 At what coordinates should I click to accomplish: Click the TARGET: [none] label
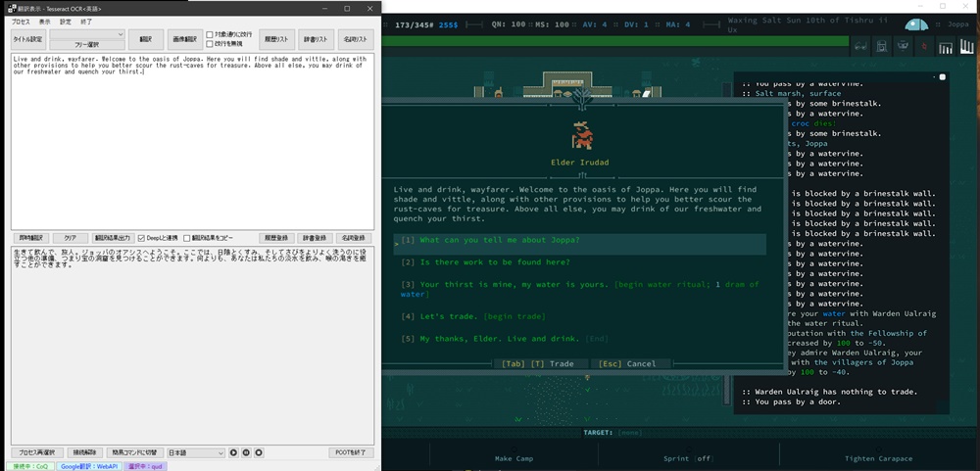tap(615, 432)
